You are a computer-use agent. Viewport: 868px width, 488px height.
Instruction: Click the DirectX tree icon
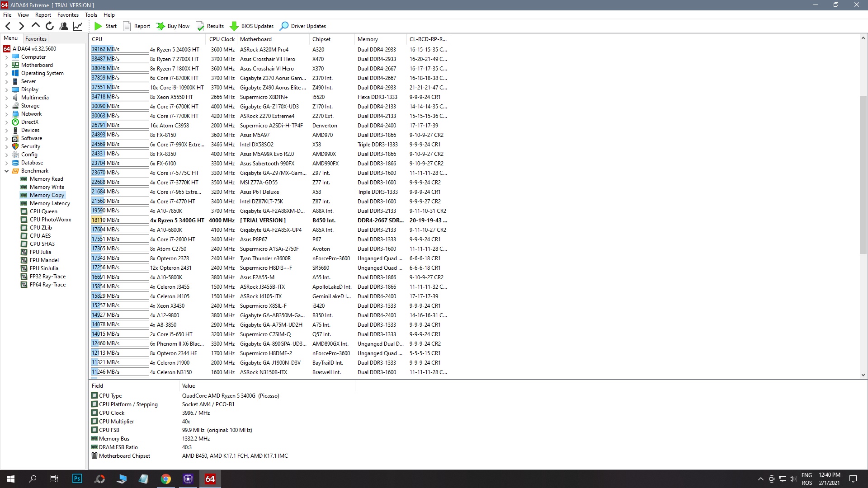pyautogui.click(x=15, y=122)
